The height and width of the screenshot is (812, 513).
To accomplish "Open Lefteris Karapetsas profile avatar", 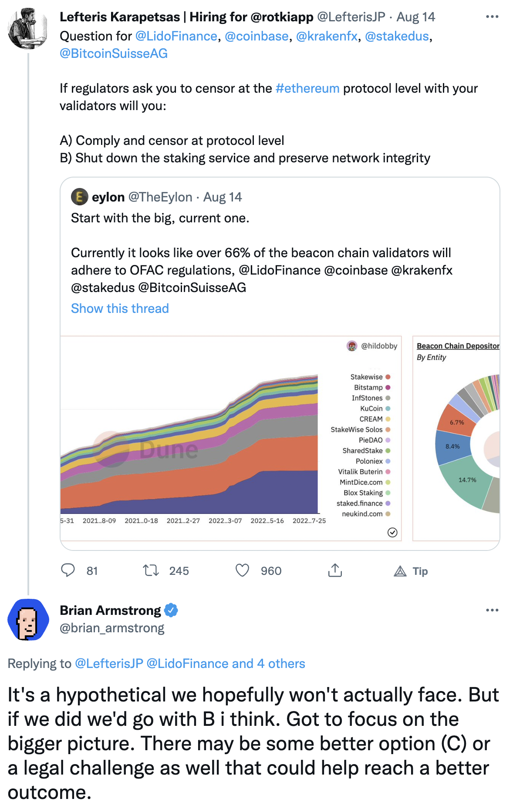I will pyautogui.click(x=27, y=28).
